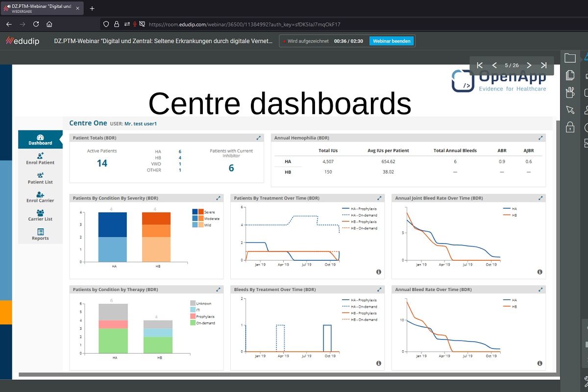Expand Patients By Condition By Severity panel
Screen dimensions: 588x392
pyautogui.click(x=219, y=198)
